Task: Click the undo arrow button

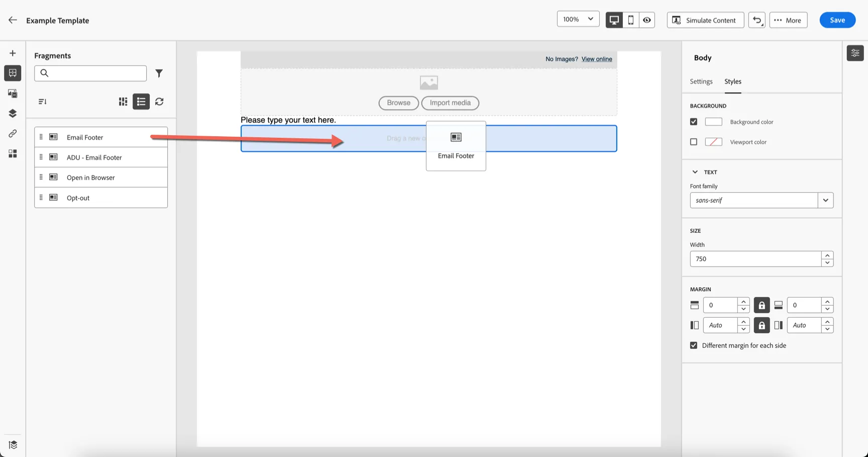Action: (x=757, y=20)
